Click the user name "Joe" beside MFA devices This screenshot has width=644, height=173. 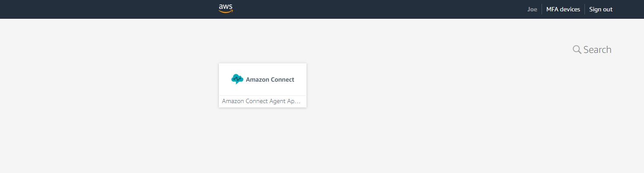pyautogui.click(x=532, y=9)
